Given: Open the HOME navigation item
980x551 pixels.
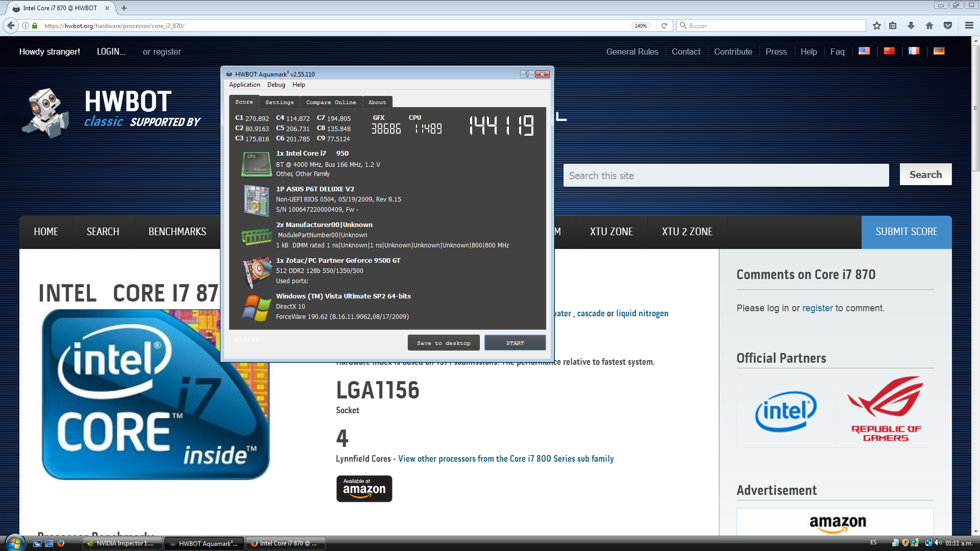Looking at the screenshot, I should pyautogui.click(x=46, y=232).
